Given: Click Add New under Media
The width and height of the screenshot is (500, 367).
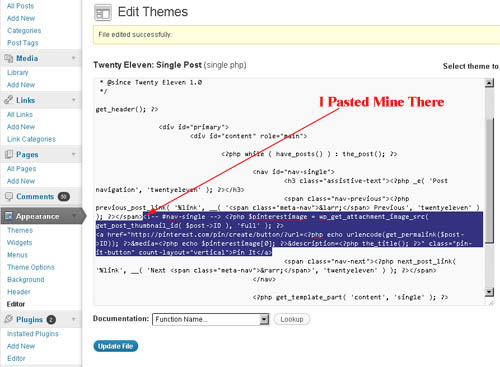Looking at the screenshot, I should click(x=21, y=85).
